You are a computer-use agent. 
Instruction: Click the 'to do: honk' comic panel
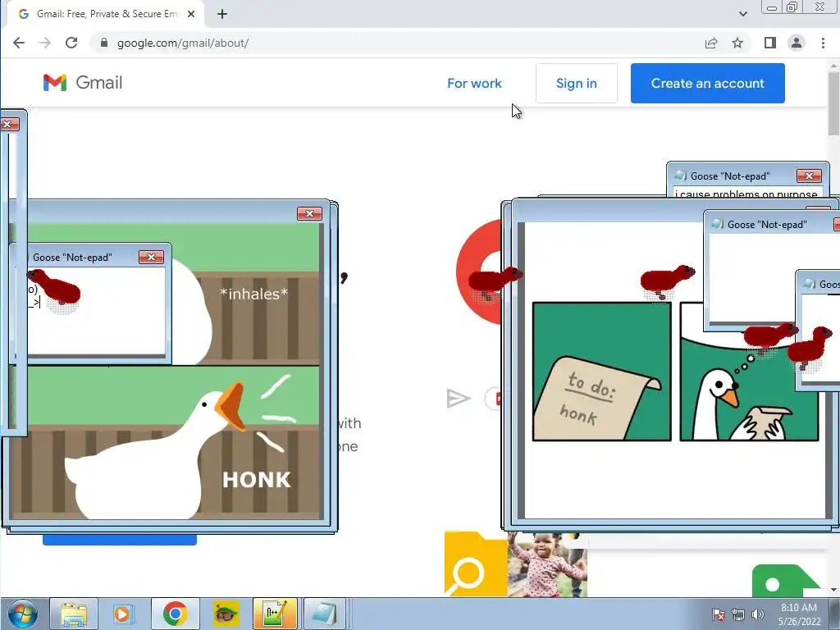(x=601, y=372)
